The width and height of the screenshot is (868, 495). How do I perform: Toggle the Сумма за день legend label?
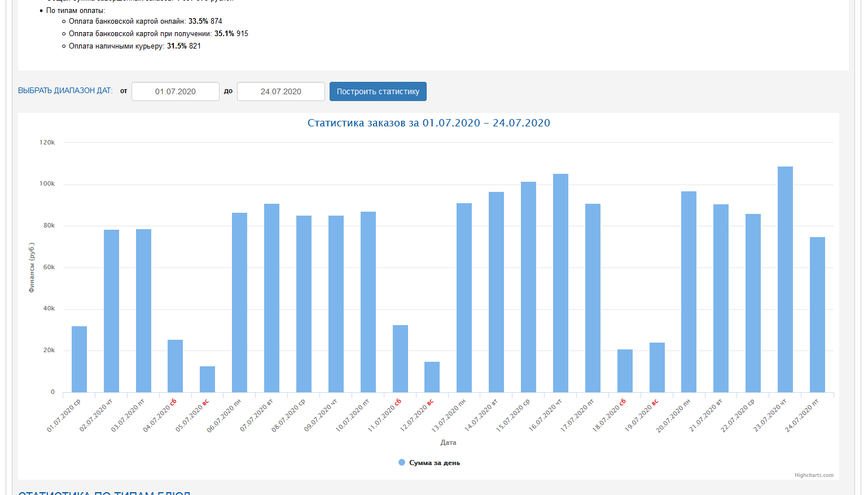pyautogui.click(x=434, y=463)
